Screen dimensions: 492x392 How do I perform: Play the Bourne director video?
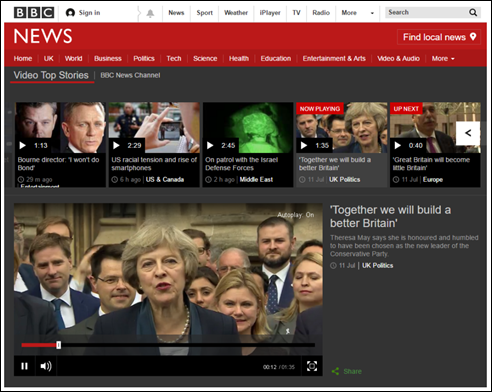pyautogui.click(x=23, y=145)
